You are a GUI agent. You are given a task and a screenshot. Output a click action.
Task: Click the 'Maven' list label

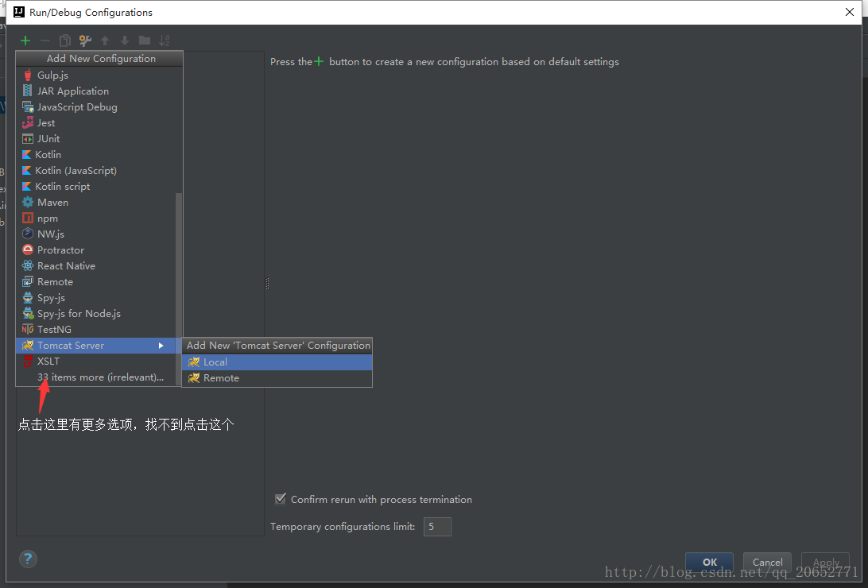tap(53, 203)
